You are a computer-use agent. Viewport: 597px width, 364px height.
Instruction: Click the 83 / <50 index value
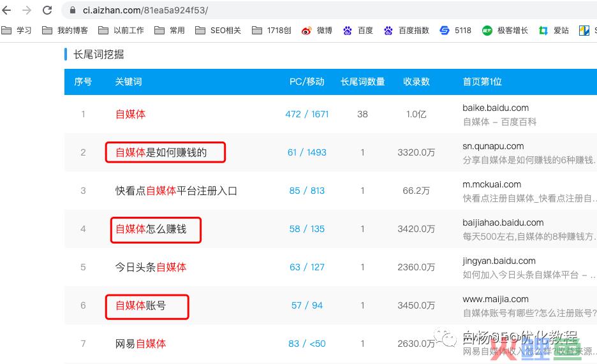[x=307, y=344]
